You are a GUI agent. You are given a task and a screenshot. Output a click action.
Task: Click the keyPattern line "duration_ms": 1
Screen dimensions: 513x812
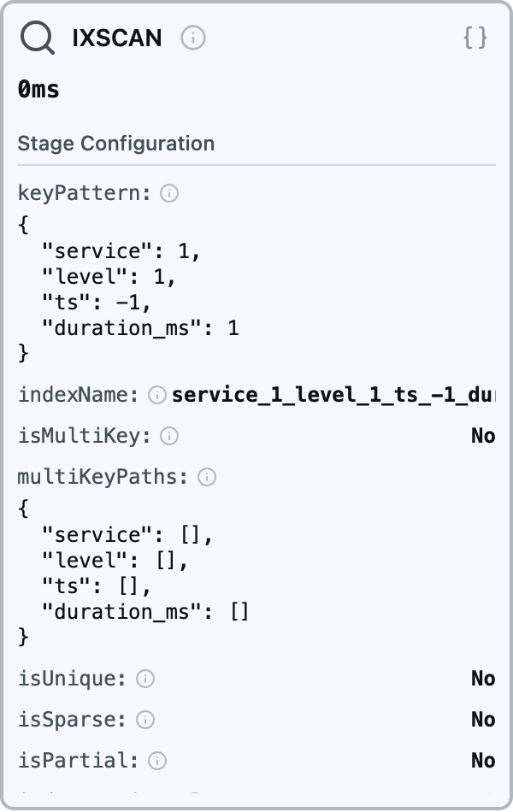[x=140, y=328]
